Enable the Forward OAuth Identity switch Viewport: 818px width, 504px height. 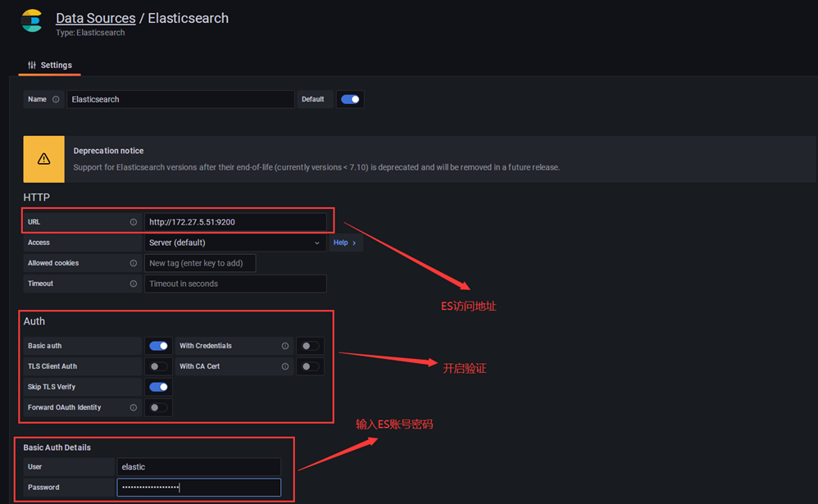(x=158, y=407)
